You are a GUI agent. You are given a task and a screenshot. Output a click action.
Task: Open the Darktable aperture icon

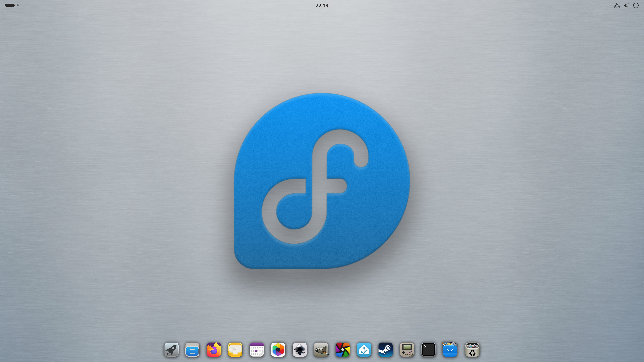tap(342, 349)
